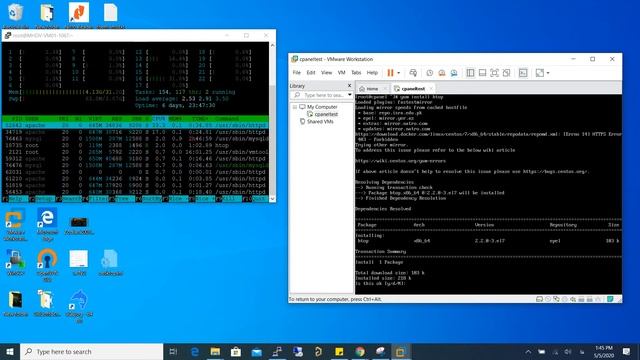Click the orange Suspend (pause) VM button
The height and width of the screenshot is (360, 640).
(x=391, y=73)
